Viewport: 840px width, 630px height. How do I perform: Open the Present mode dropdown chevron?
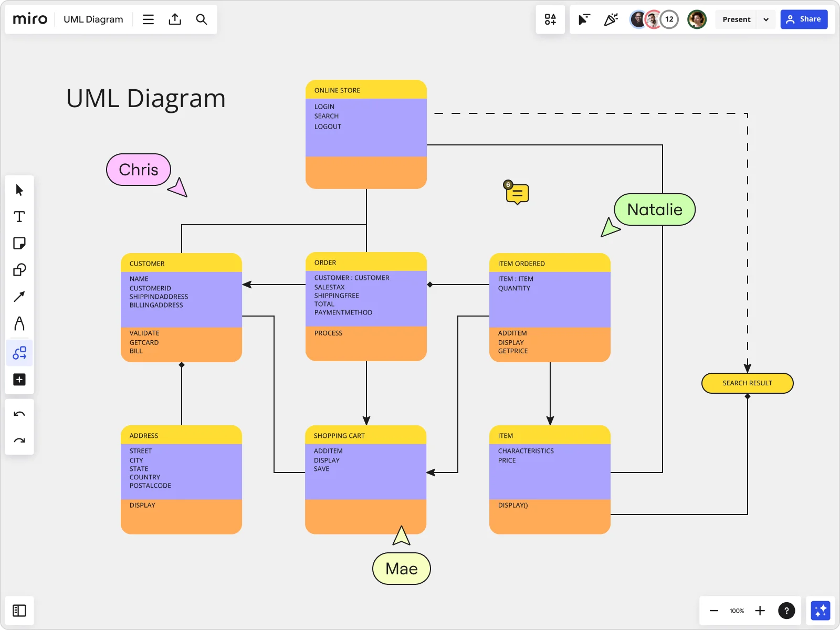click(766, 19)
